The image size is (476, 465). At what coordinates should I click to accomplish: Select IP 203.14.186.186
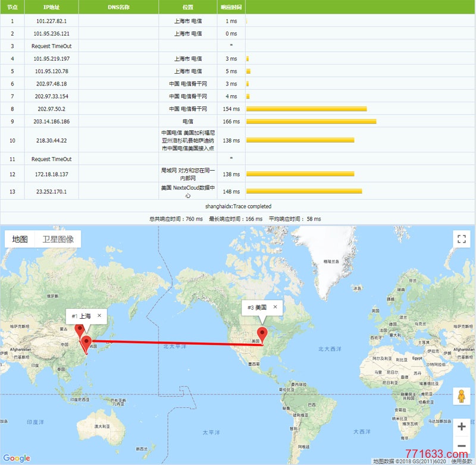click(x=51, y=121)
